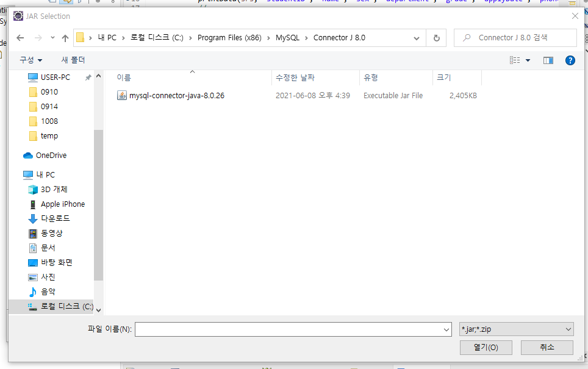Open the address bar history dropdown
Viewport: 588px width, 369px height.
[416, 38]
